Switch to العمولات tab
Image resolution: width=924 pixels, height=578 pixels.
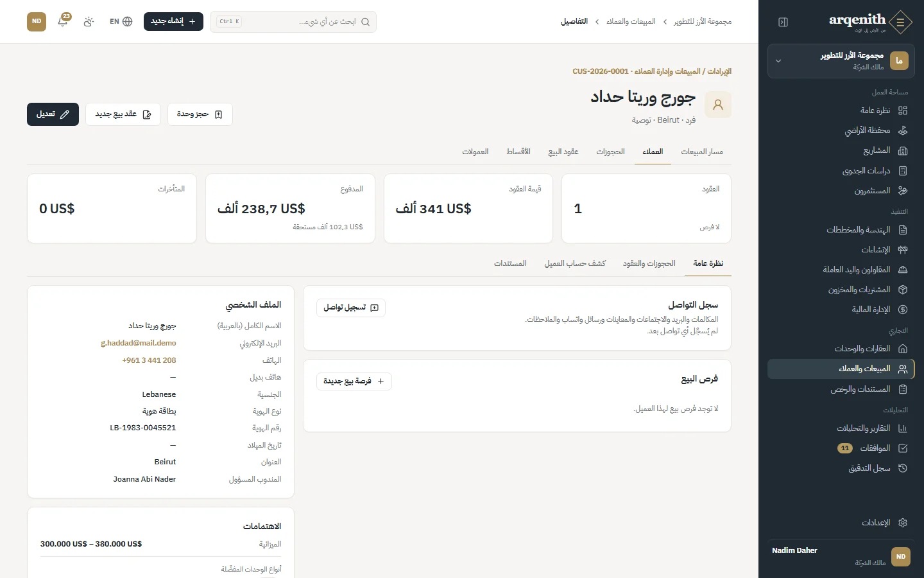(475, 152)
